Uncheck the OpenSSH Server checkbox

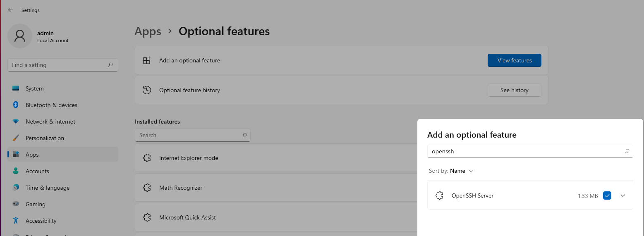coord(607,196)
